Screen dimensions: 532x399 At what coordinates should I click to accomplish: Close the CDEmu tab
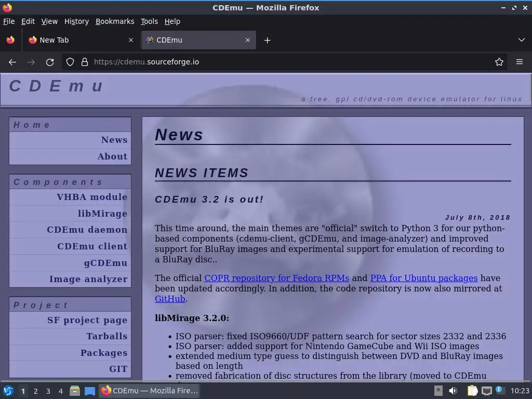coord(248,40)
